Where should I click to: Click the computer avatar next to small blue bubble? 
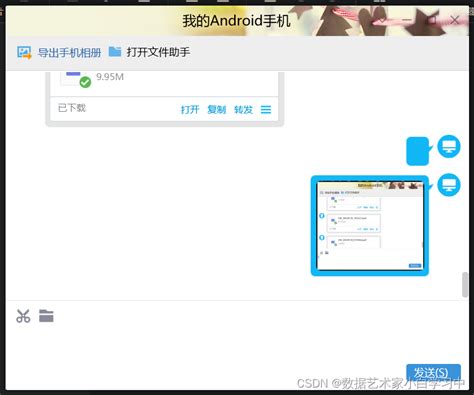[x=449, y=146]
